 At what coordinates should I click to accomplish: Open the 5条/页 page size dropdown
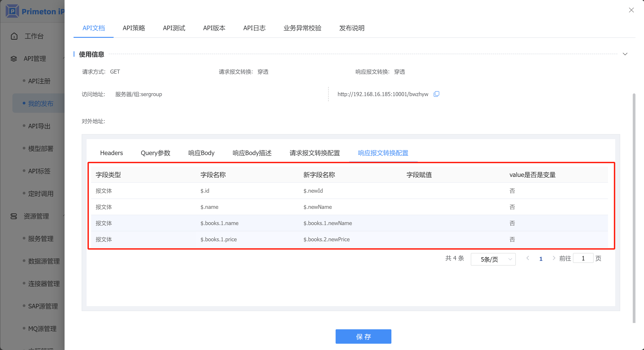pos(493,259)
